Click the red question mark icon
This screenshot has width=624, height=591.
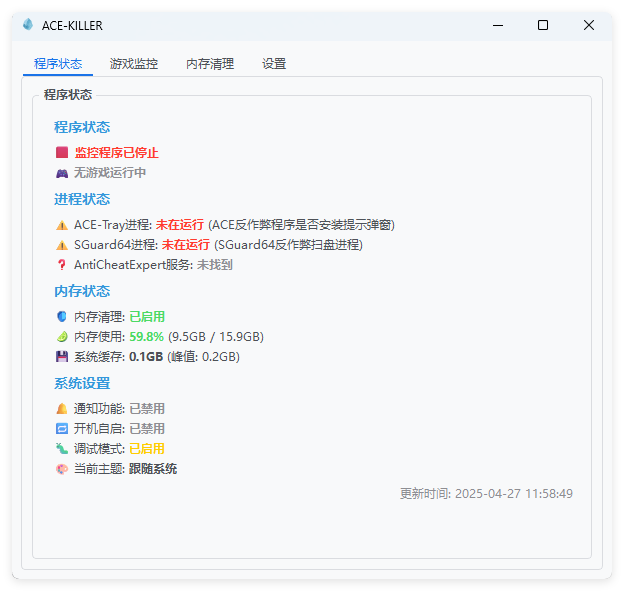(62, 265)
